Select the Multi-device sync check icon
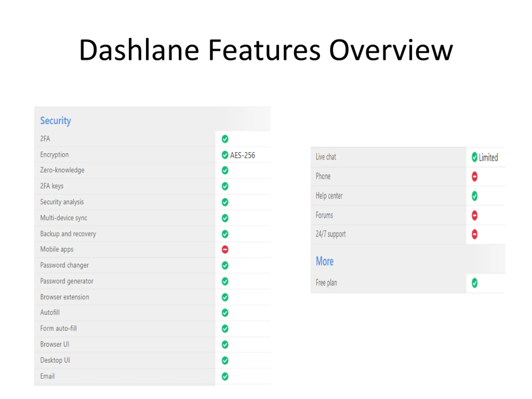The width and height of the screenshot is (532, 399). click(225, 218)
